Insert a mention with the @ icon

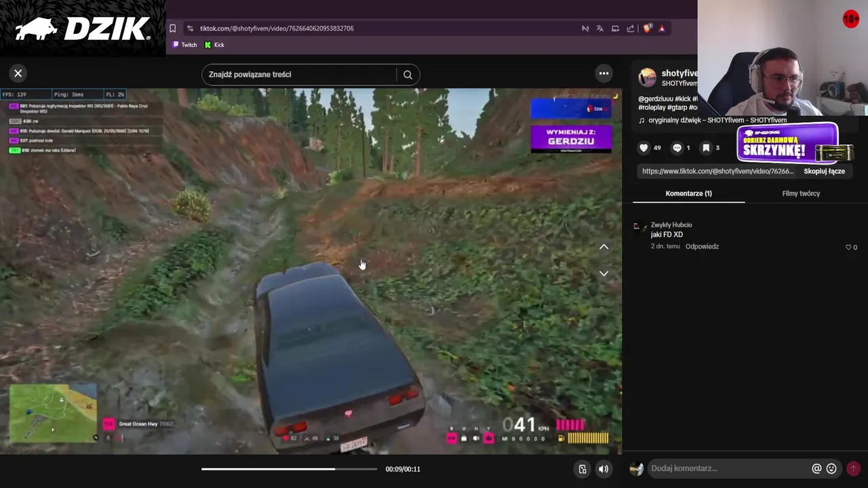click(816, 468)
